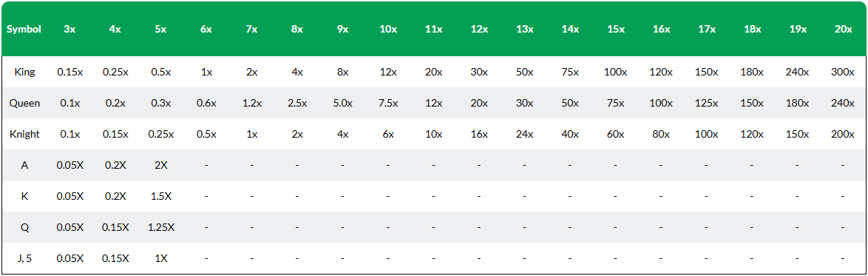Viewport: 868px width, 276px height.
Task: Select Knight 20x payout 200x
Action: 843,134
